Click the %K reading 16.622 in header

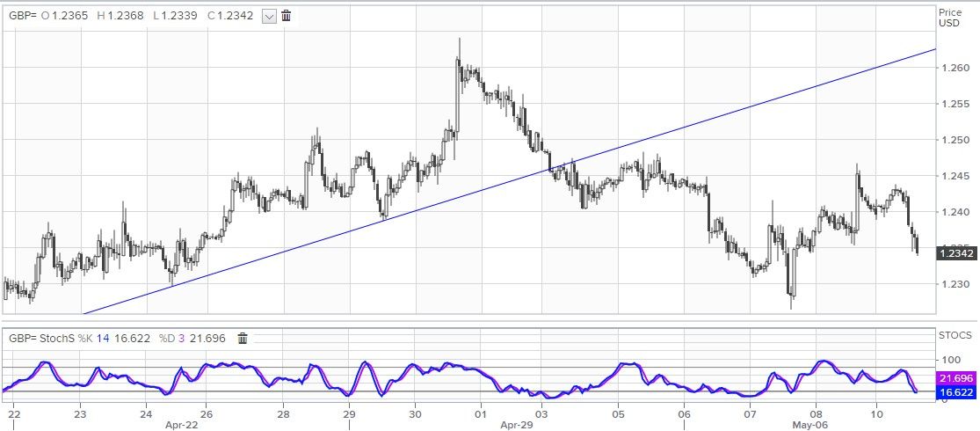tap(133, 339)
